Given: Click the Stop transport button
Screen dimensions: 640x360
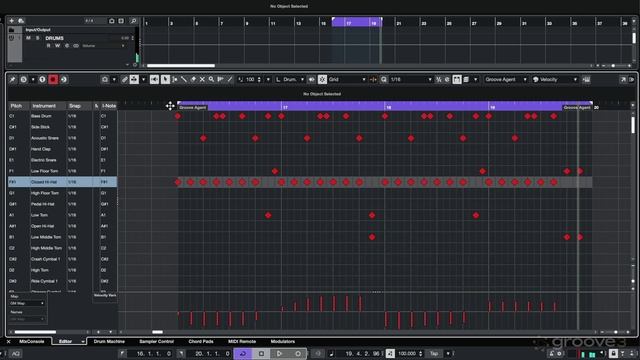Looking at the screenshot, I should coord(261,353).
